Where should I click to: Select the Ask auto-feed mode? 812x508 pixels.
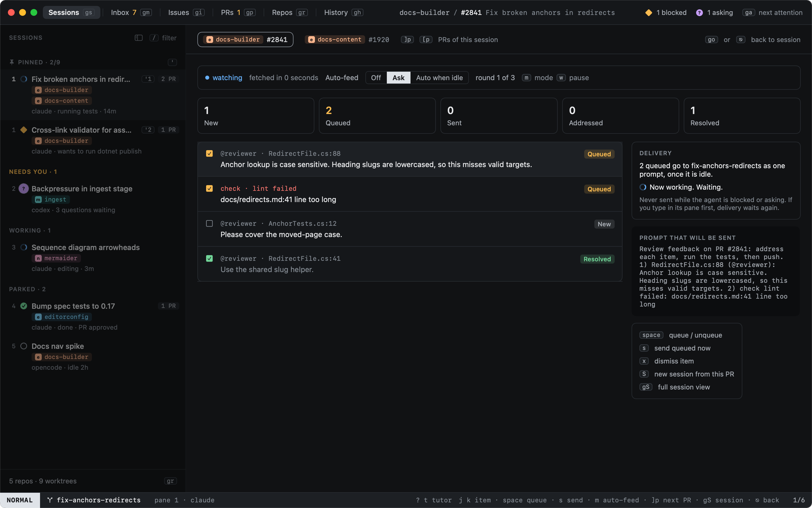coord(398,78)
